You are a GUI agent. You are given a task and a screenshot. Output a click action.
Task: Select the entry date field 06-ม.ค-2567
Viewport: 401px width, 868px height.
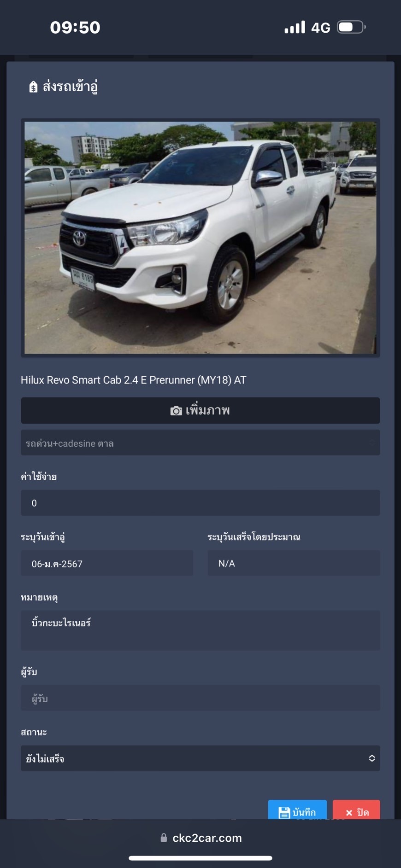[x=107, y=563]
